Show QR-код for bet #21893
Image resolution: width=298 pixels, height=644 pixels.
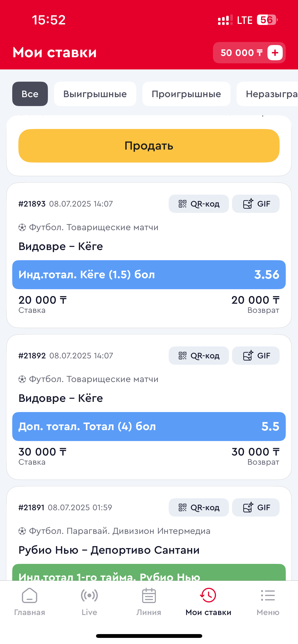tap(199, 204)
